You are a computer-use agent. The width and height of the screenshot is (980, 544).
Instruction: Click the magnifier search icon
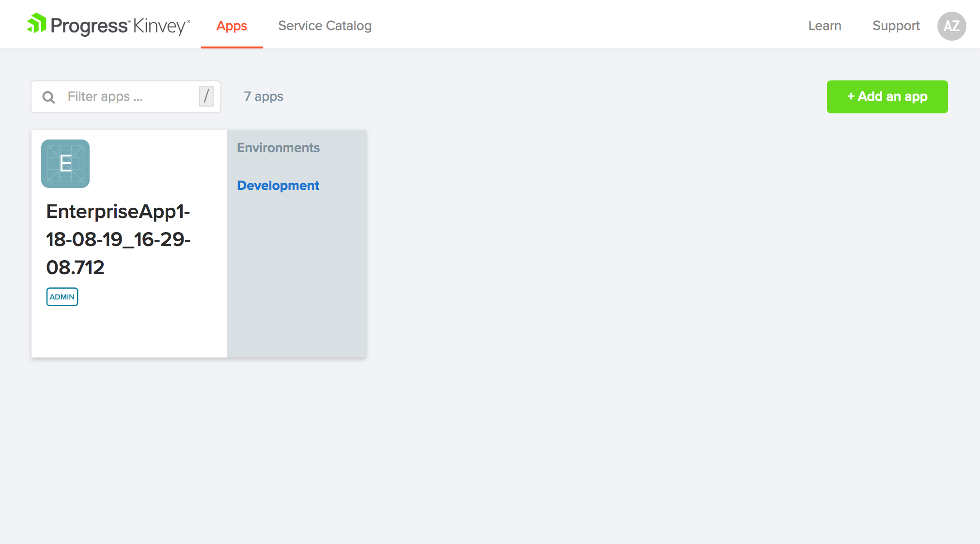point(48,97)
